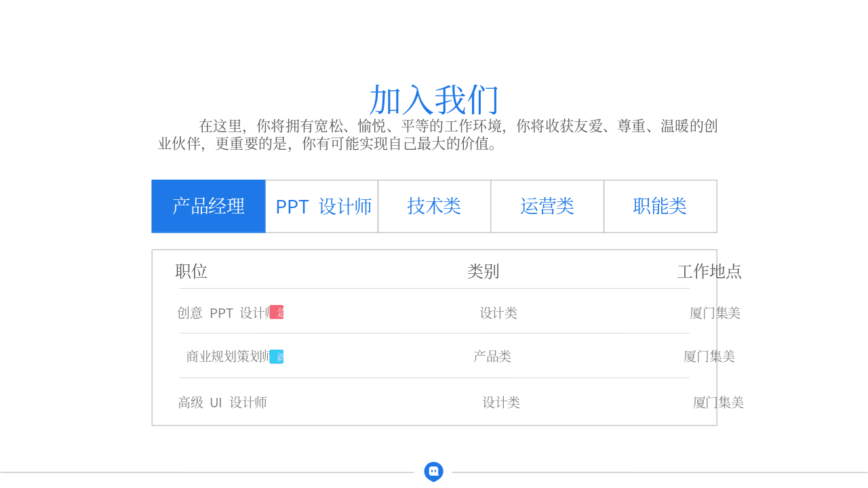Select 设计类 in the 创意 PPT 设计师 row

click(498, 313)
